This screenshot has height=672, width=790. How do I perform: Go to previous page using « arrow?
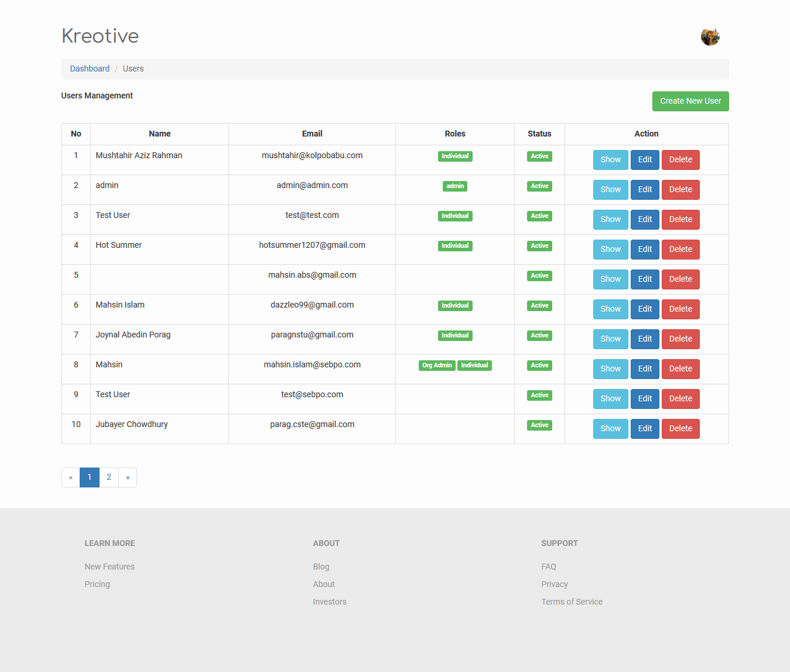(x=71, y=477)
